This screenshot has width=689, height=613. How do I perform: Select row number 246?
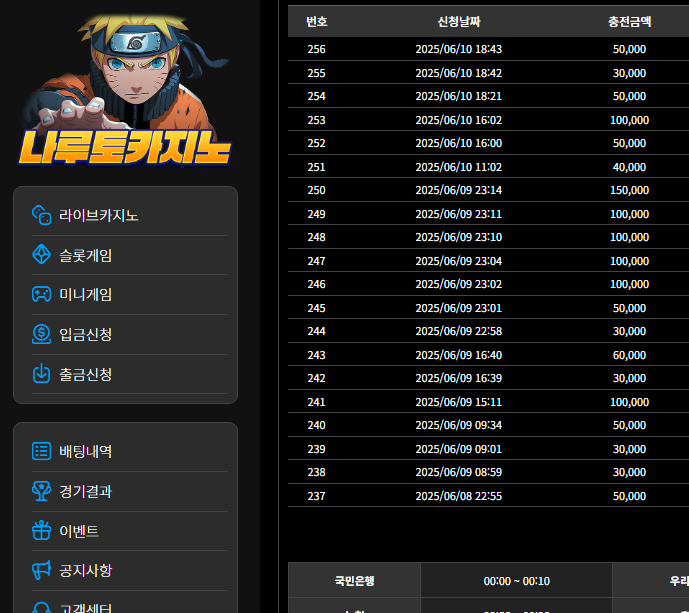click(x=316, y=284)
